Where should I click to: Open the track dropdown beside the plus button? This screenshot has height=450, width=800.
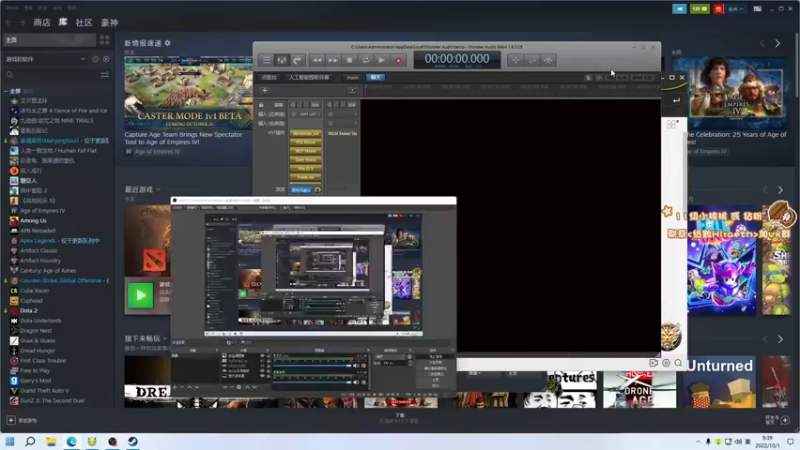352,91
